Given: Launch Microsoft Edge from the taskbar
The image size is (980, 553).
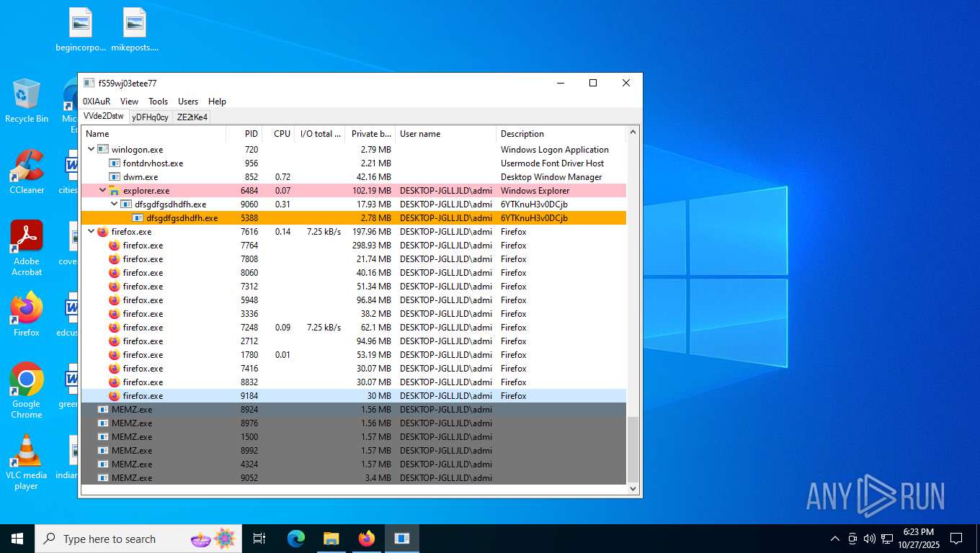Looking at the screenshot, I should [x=295, y=539].
